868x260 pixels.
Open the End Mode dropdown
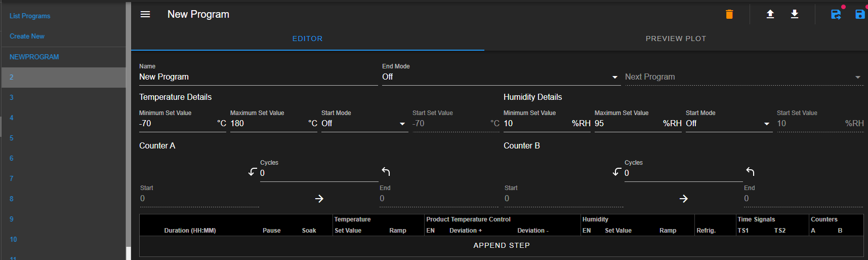coord(501,77)
